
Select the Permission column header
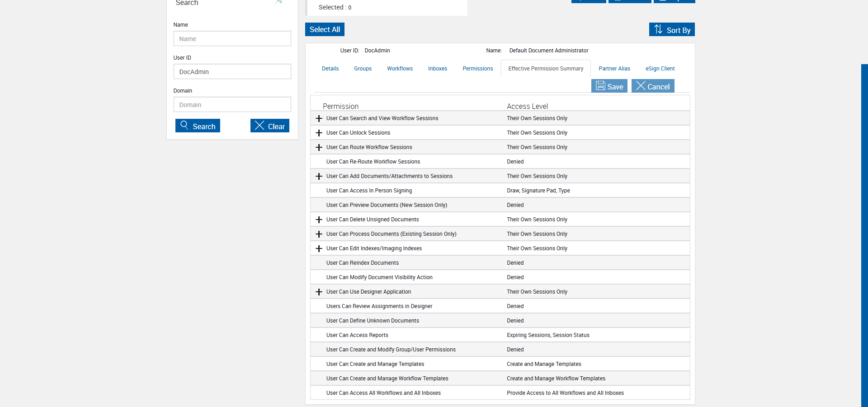(340, 106)
